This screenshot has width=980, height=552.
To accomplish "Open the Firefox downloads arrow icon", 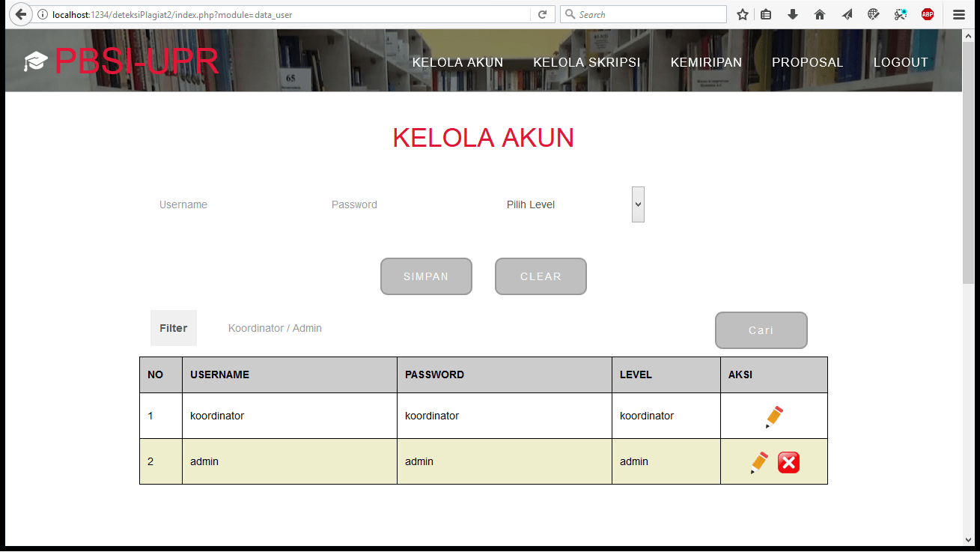I will coord(793,14).
